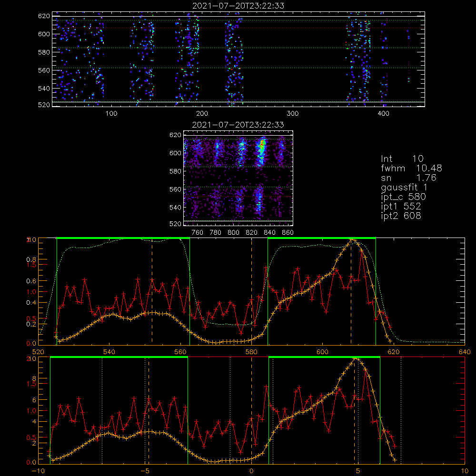Click dashed orange marker at 580 in third plot
476x476 pixels.
point(251,291)
